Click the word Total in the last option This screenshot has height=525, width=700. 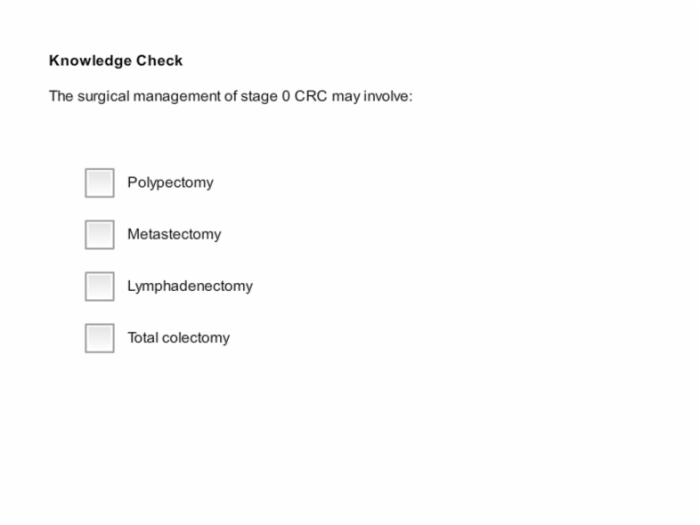(143, 338)
